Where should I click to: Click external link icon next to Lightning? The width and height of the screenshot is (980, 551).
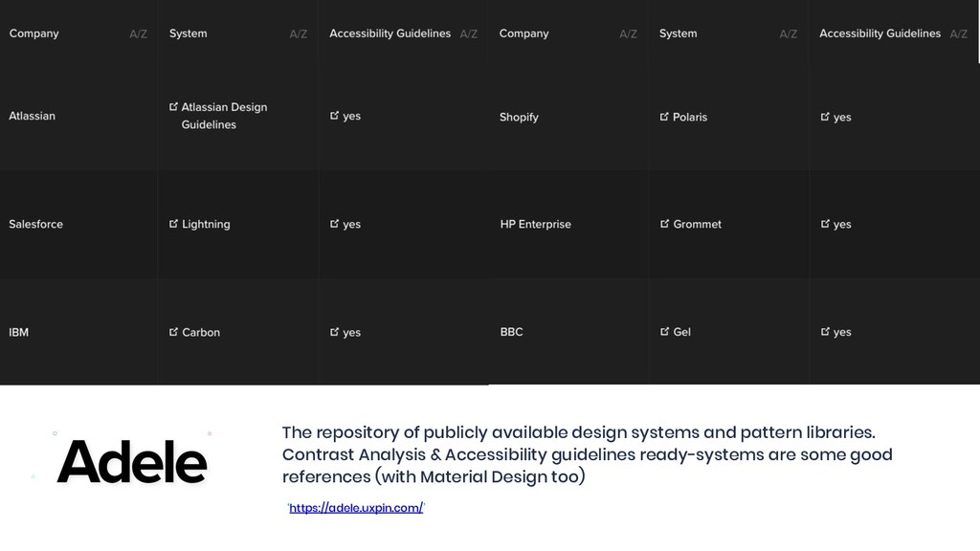click(174, 224)
